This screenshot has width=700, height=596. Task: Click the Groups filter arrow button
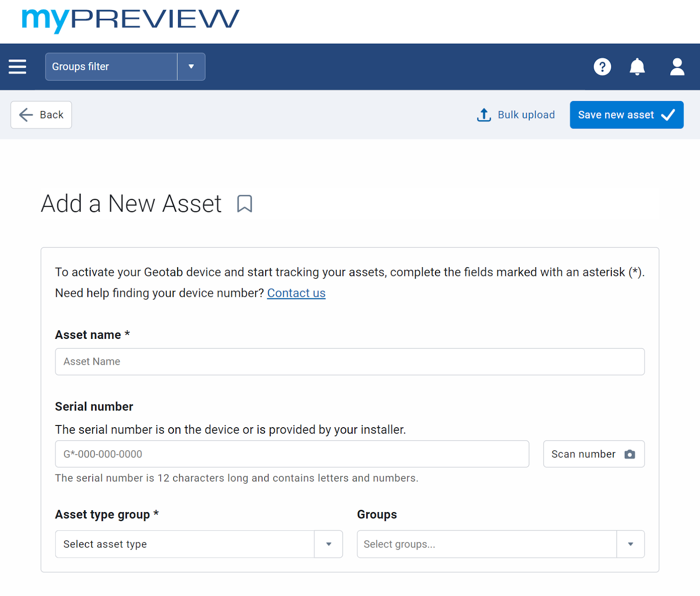click(x=191, y=66)
